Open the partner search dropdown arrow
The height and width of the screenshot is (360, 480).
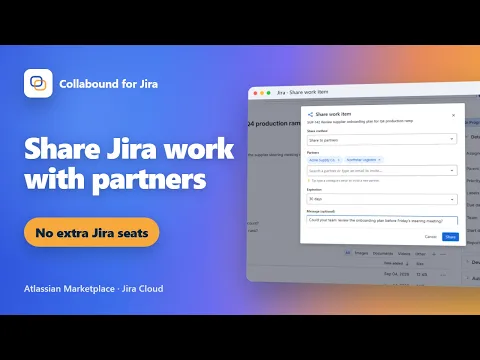[x=452, y=171]
